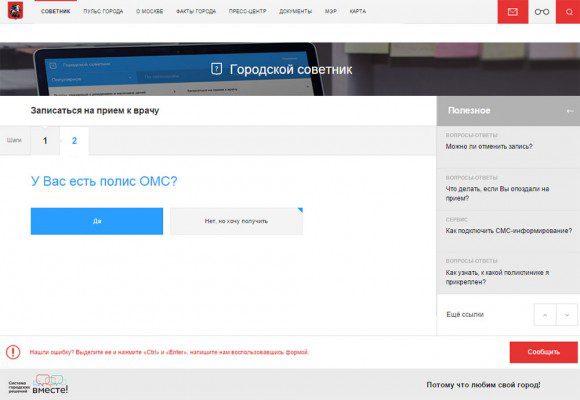The width and height of the screenshot is (580, 400).
Task: Choose Нет, но хочу получить option
Action: click(x=236, y=221)
